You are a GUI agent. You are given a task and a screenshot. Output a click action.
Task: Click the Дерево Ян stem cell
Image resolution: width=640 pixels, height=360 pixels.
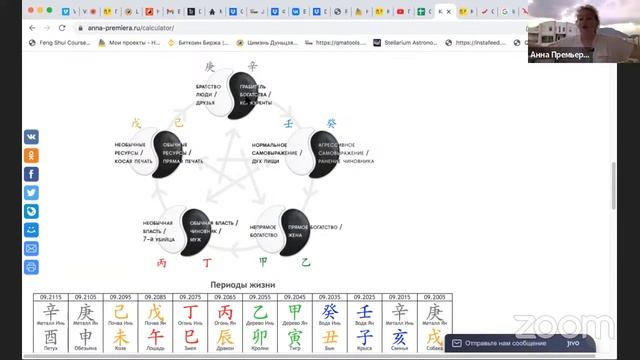pyautogui.click(x=295, y=314)
